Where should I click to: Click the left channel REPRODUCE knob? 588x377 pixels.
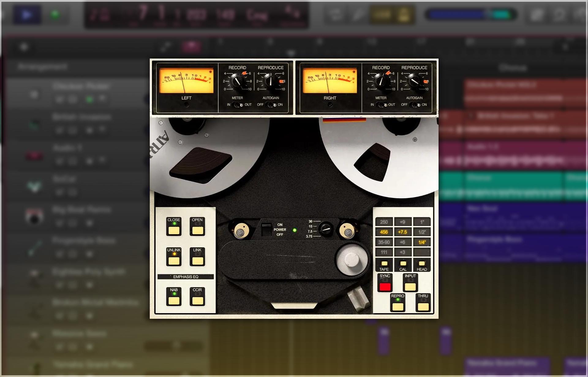point(270,81)
